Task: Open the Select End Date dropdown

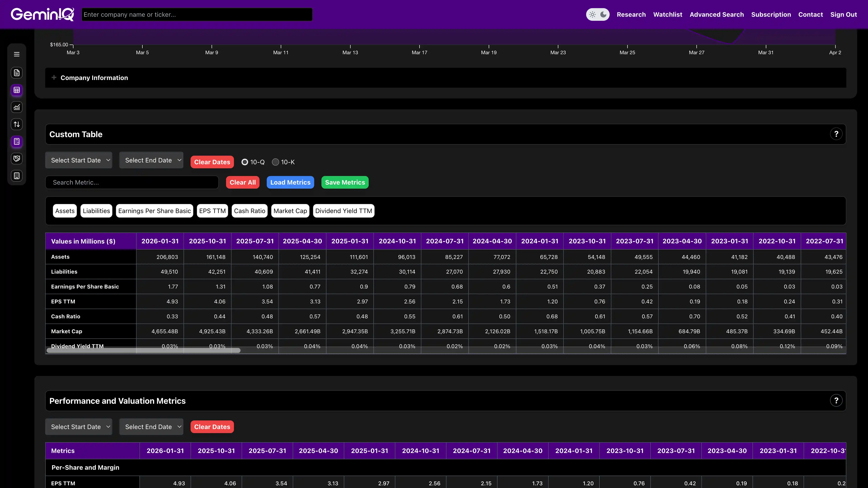Action: (x=151, y=160)
